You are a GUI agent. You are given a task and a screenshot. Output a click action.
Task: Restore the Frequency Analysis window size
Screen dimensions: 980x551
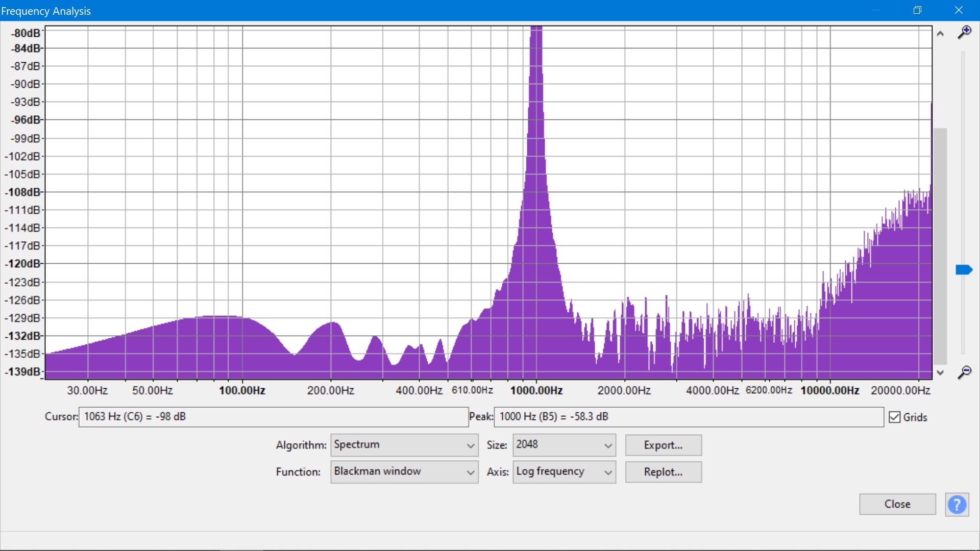point(917,10)
